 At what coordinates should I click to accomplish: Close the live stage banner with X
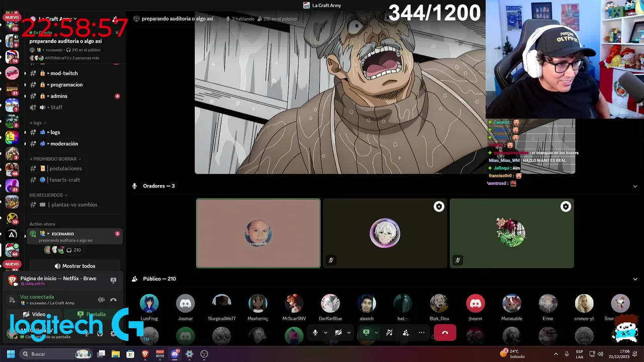(117, 32)
